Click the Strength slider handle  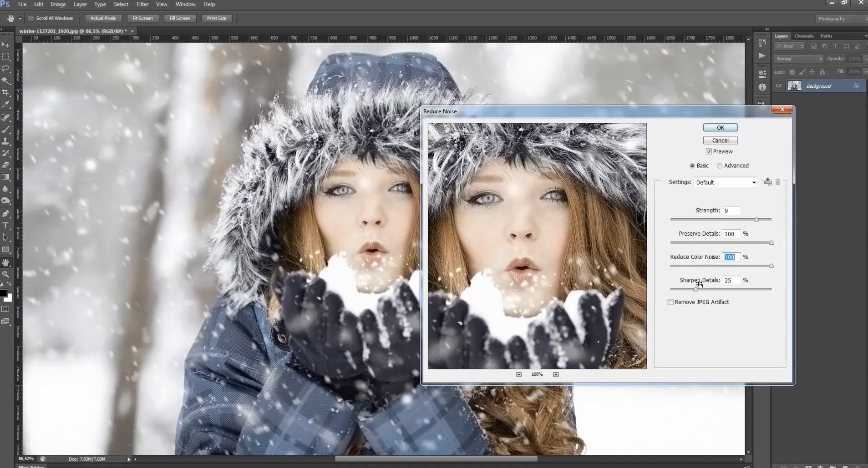(x=756, y=220)
